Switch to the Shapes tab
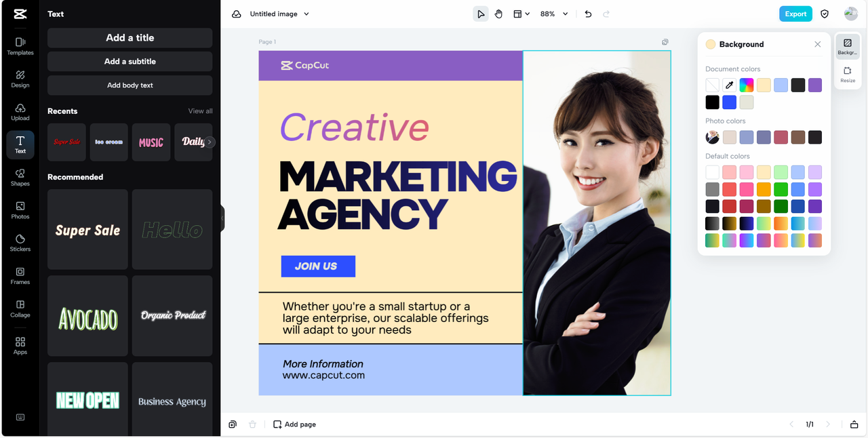The width and height of the screenshot is (868, 438). [20, 177]
